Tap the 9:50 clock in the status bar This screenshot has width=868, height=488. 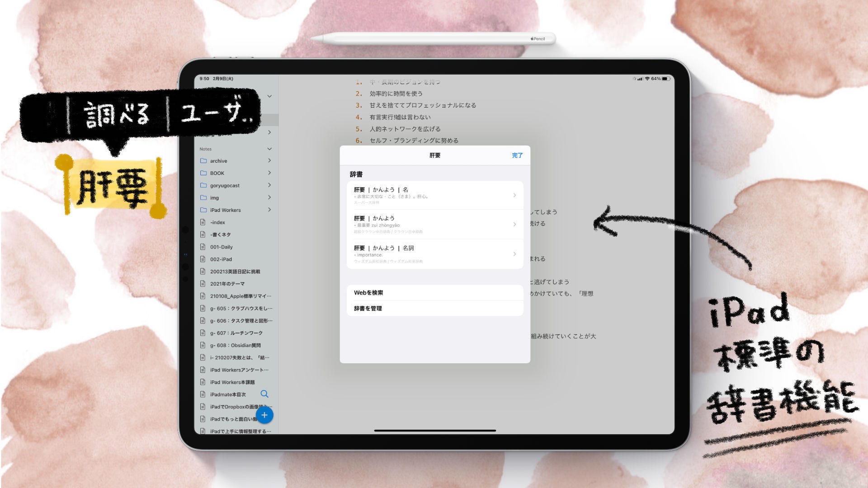pos(204,79)
